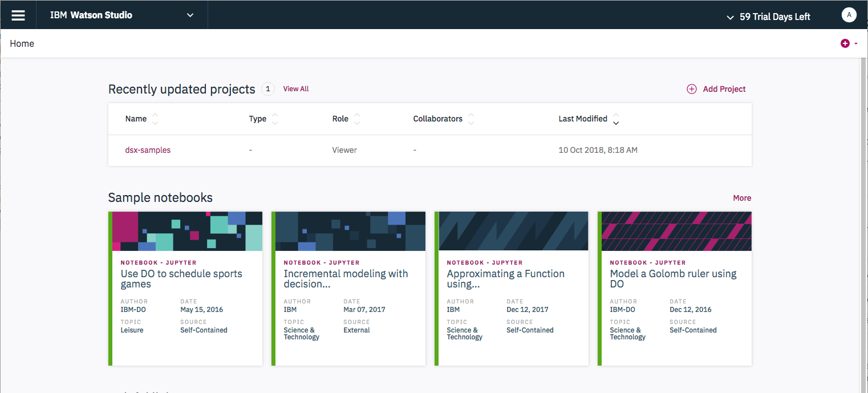This screenshot has width=868, height=393.
Task: Click the user avatar icon labeled A
Action: pos(849,15)
